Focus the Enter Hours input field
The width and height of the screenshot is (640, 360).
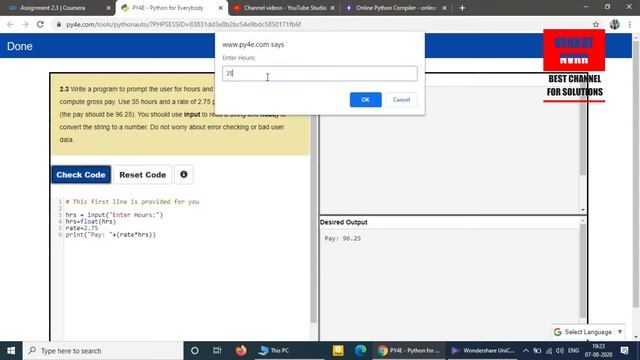tap(320, 73)
